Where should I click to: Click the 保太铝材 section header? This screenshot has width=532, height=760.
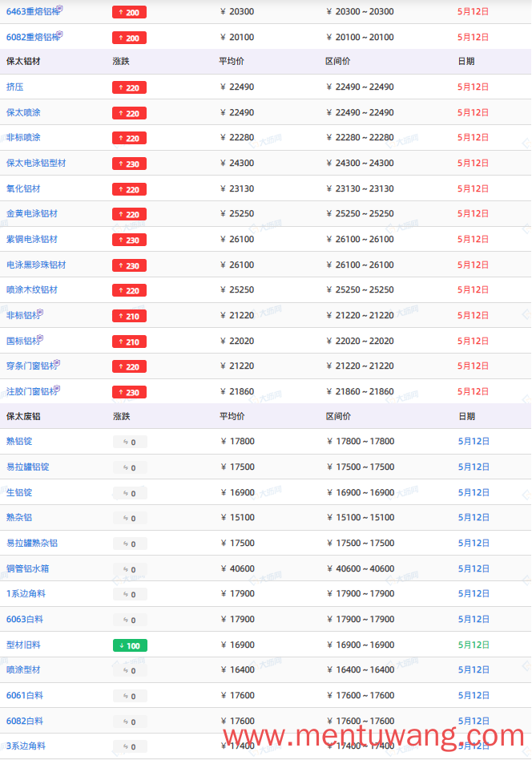pyautogui.click(x=23, y=62)
